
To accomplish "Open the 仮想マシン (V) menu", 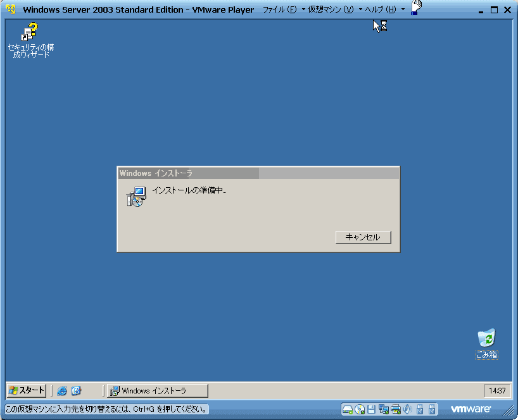I will pyautogui.click(x=331, y=9).
